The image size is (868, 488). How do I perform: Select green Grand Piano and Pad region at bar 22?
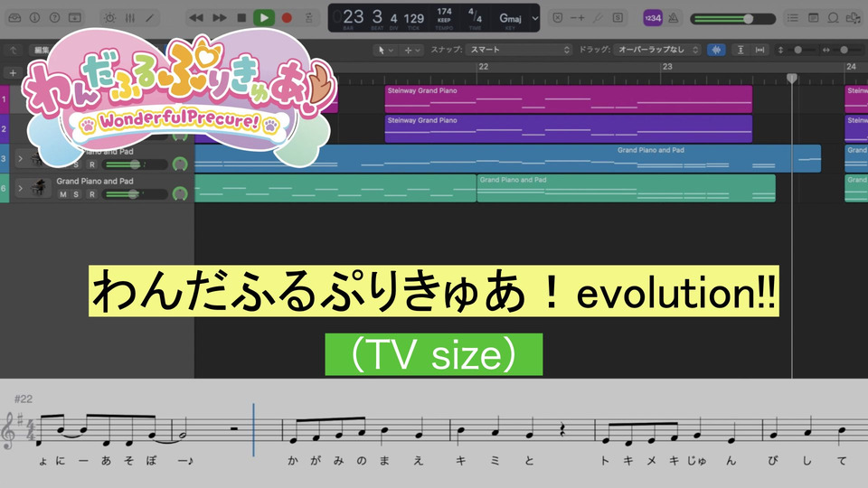pyautogui.click(x=626, y=188)
